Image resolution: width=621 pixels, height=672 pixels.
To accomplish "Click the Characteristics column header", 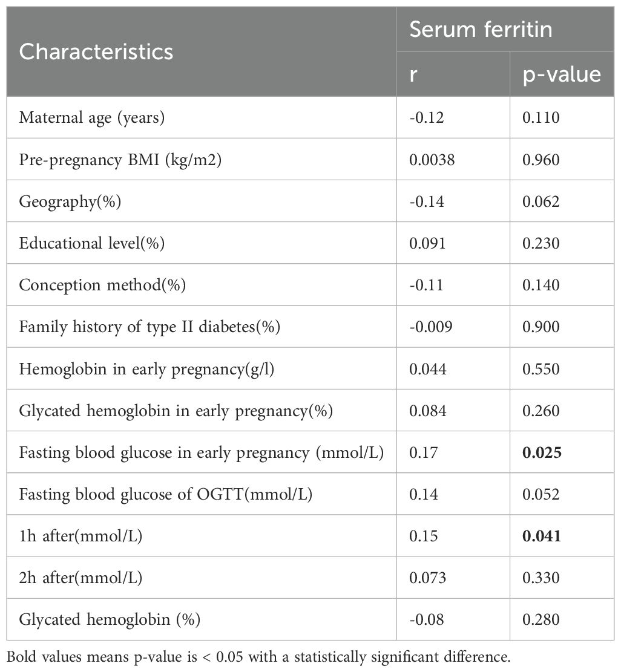I will 96,52.
